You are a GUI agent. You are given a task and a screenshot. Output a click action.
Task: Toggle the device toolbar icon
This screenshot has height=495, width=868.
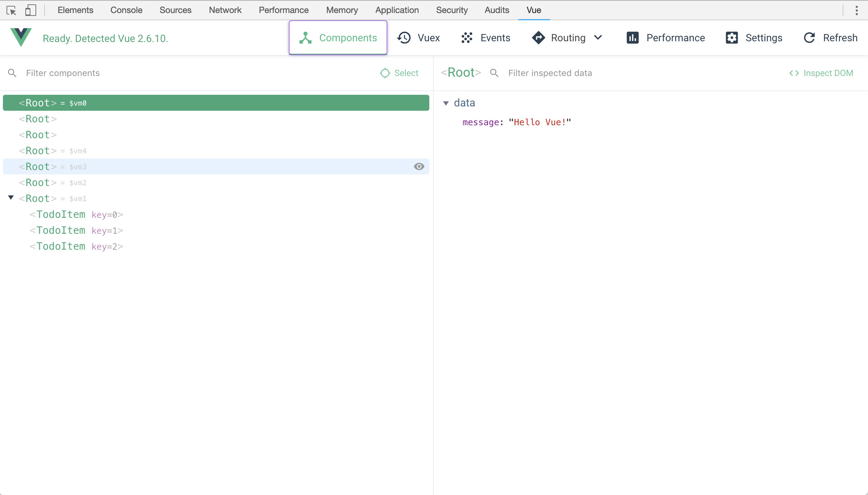pyautogui.click(x=31, y=10)
